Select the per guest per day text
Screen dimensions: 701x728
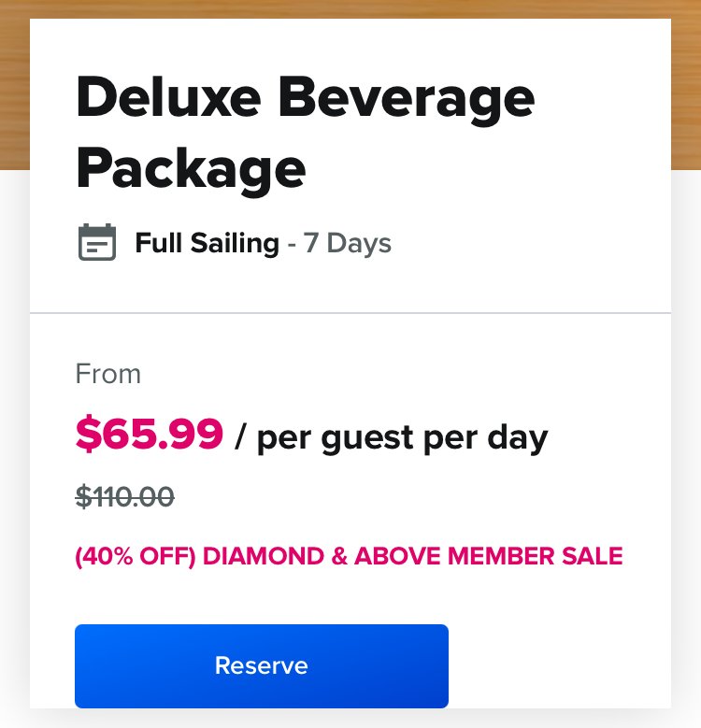pos(402,438)
